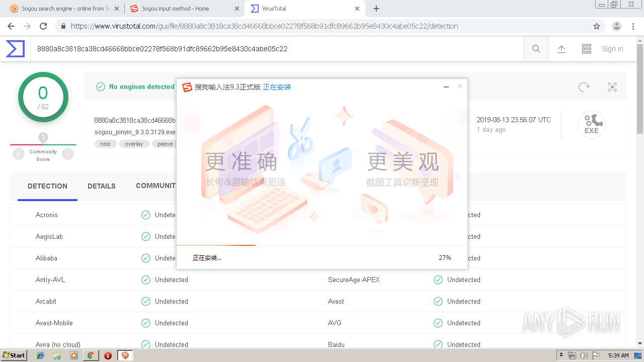Click the community score X vote button
The image size is (644, 362).
click(19, 154)
